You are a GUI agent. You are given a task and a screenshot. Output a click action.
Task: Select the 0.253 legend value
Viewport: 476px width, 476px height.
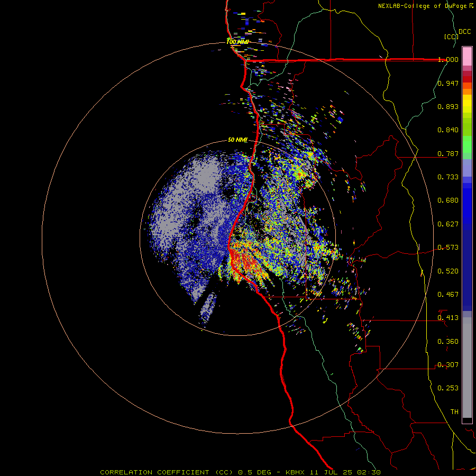(448, 388)
